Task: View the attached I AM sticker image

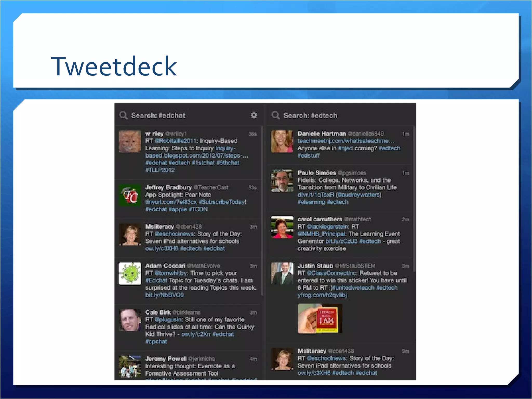Action: tap(320, 318)
